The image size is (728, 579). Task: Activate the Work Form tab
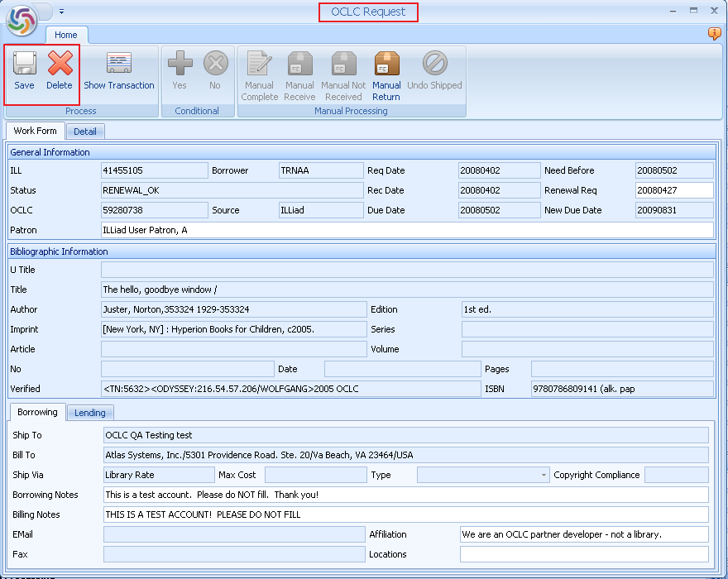35,131
